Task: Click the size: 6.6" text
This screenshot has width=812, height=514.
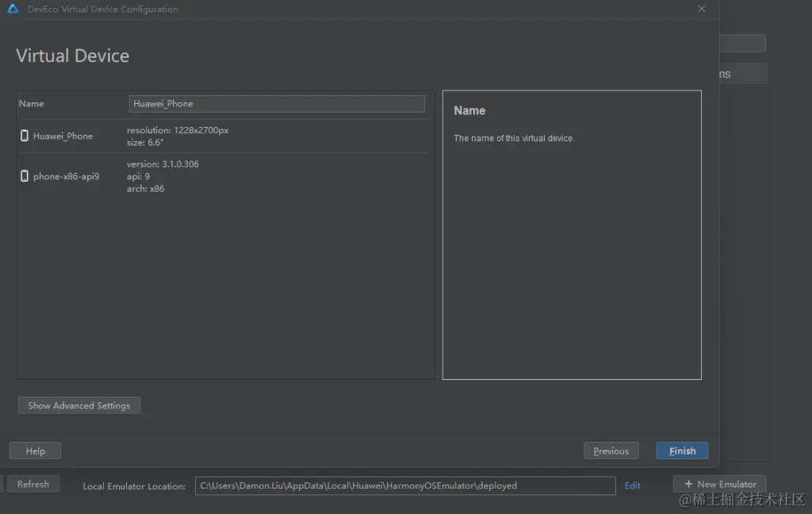Action: click(145, 143)
